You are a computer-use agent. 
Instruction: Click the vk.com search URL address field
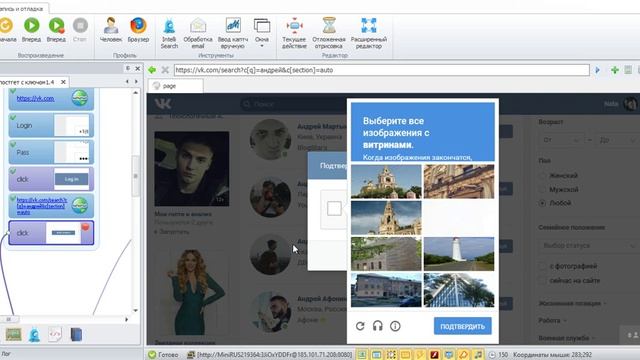tap(382, 70)
